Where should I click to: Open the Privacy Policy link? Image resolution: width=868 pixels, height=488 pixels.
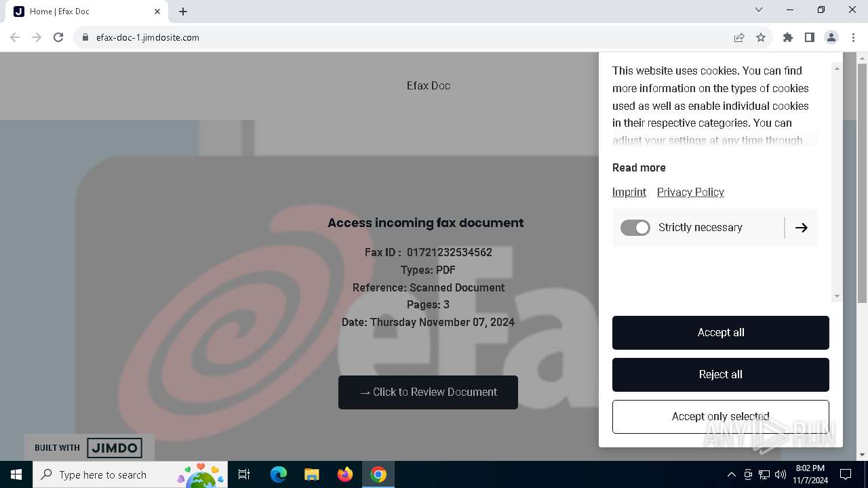pos(690,192)
